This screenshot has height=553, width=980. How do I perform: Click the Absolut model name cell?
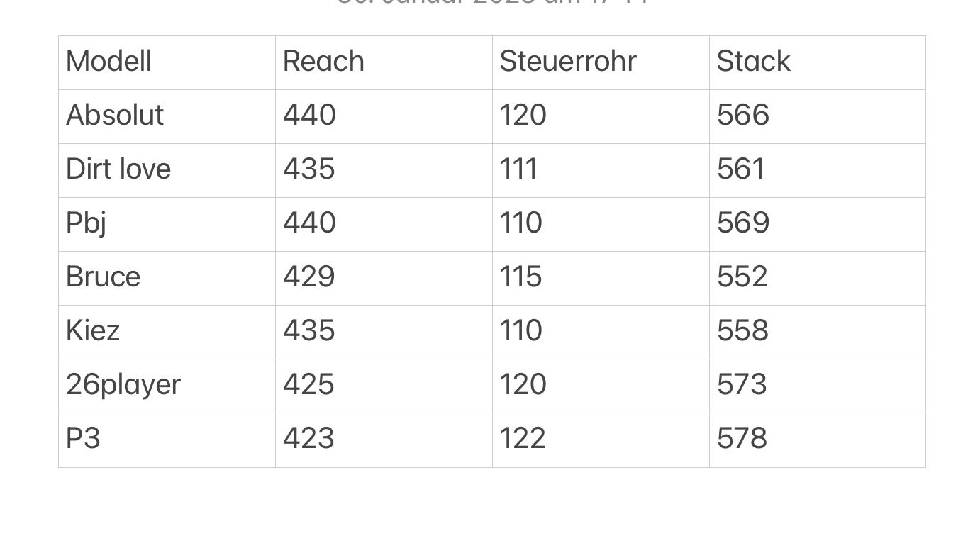(115, 116)
